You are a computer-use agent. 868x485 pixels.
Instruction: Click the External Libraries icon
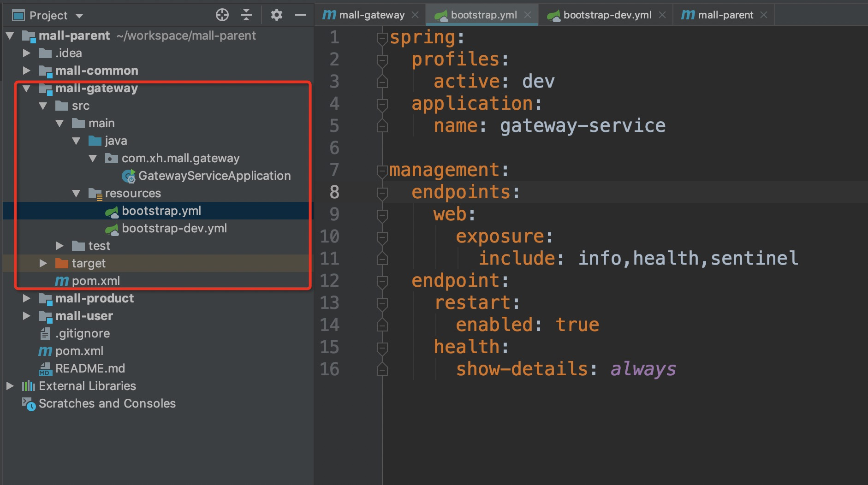[29, 386]
